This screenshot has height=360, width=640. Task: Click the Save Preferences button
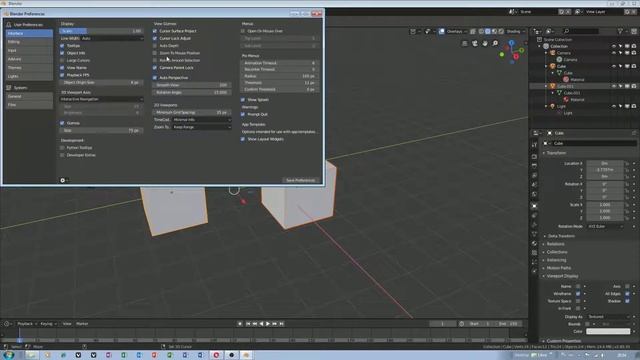click(x=300, y=180)
